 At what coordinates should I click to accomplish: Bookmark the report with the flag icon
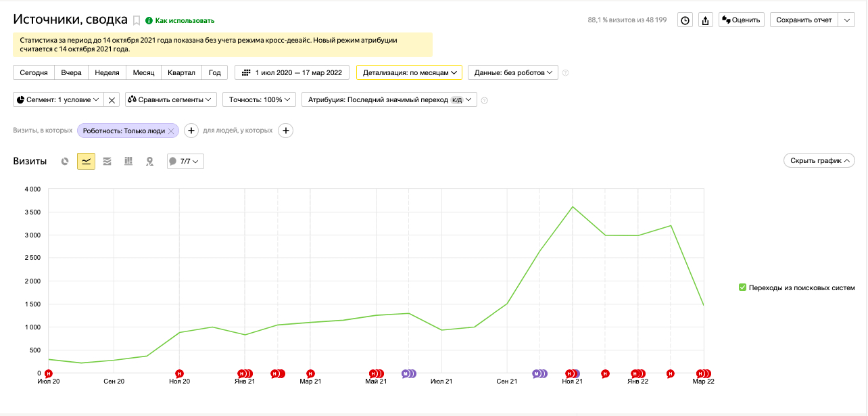coord(137,20)
